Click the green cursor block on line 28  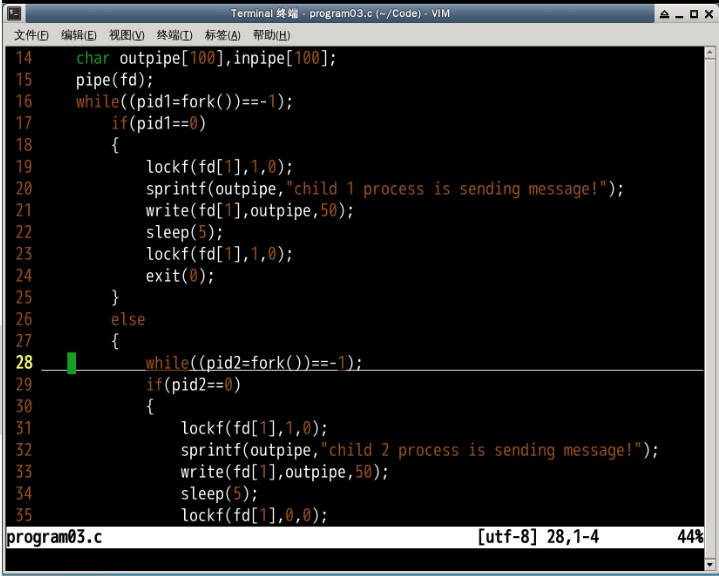point(71,363)
